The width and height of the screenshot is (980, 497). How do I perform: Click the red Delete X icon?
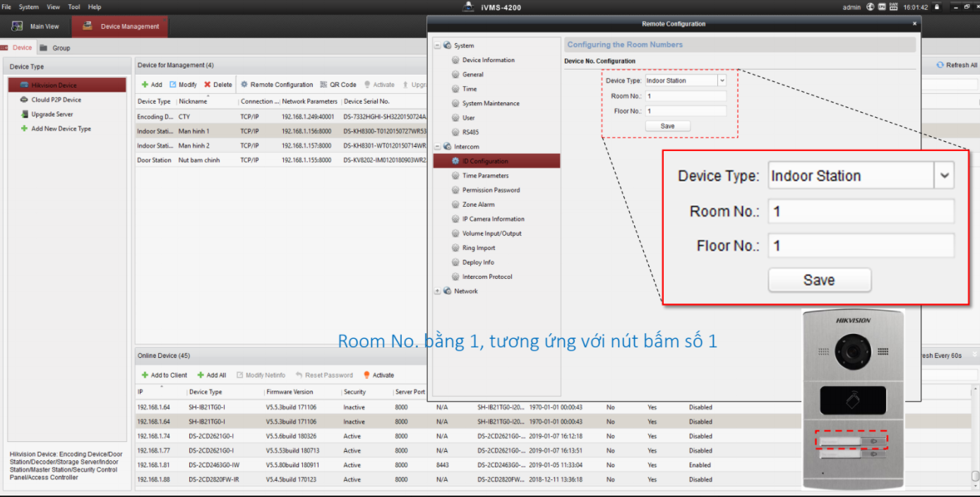point(208,85)
